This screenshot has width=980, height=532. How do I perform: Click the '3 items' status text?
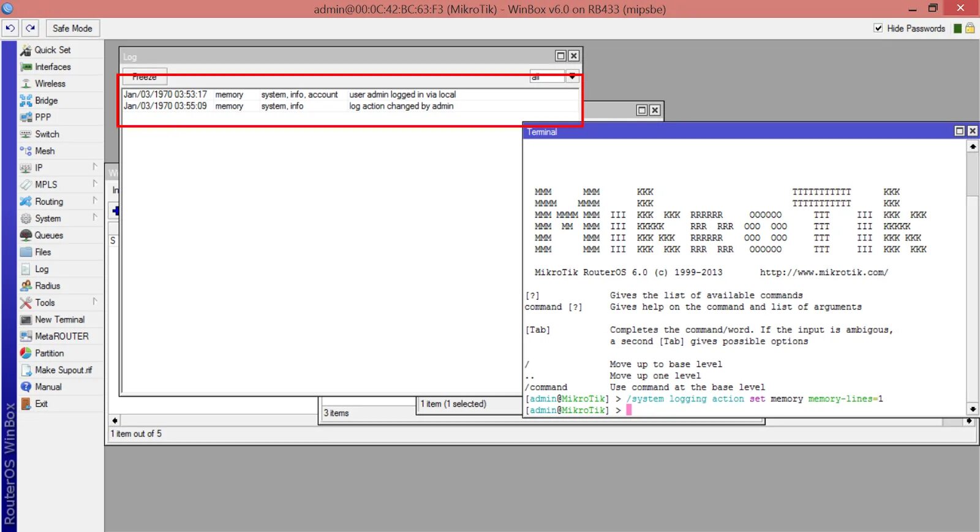point(336,413)
